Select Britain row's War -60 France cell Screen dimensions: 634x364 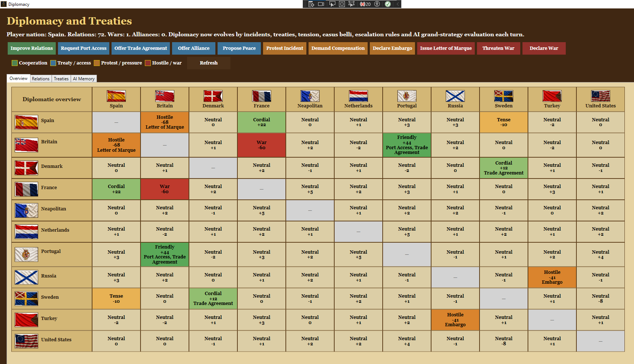click(262, 145)
